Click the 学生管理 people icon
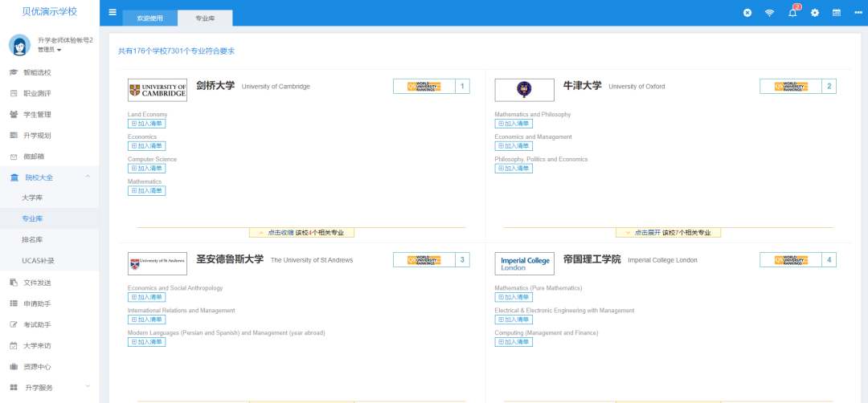868x403 pixels. point(14,115)
